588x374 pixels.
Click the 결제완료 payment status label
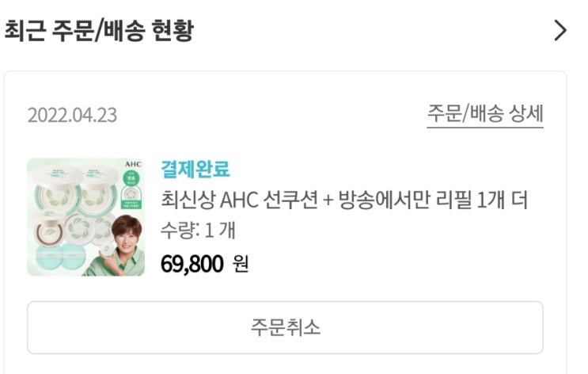(x=195, y=169)
